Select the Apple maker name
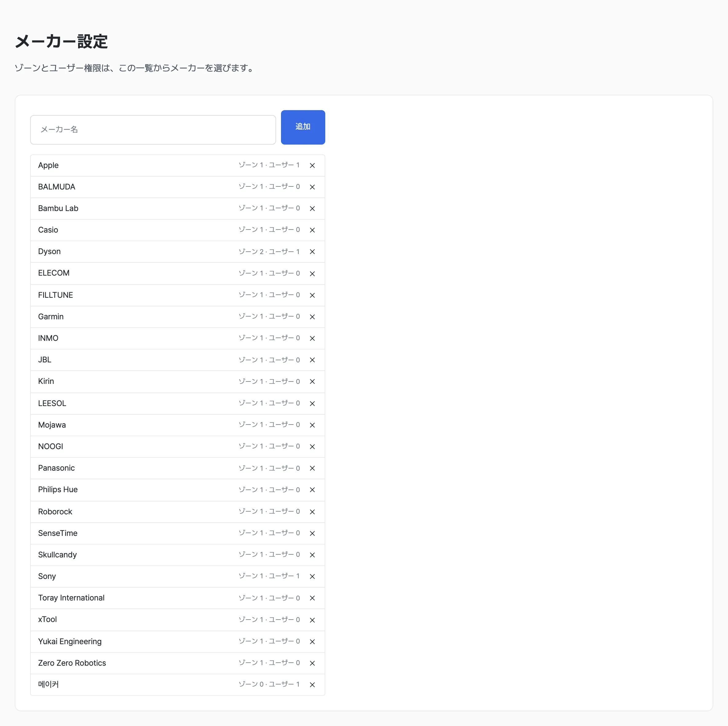This screenshot has width=728, height=726. point(48,165)
